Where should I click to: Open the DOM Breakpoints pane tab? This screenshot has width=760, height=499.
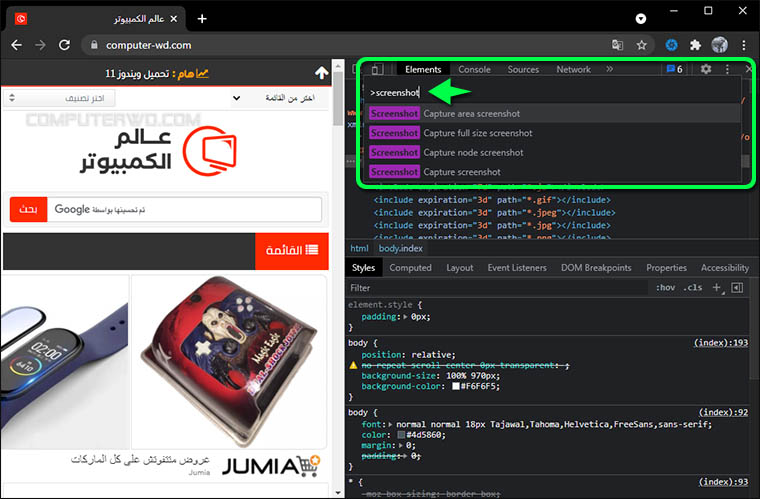[x=596, y=268]
